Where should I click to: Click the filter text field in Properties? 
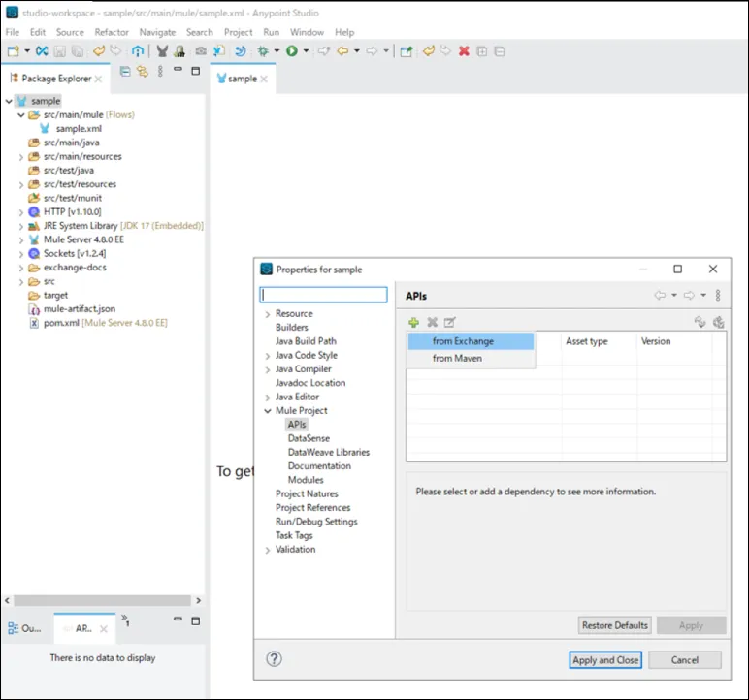coord(323,295)
